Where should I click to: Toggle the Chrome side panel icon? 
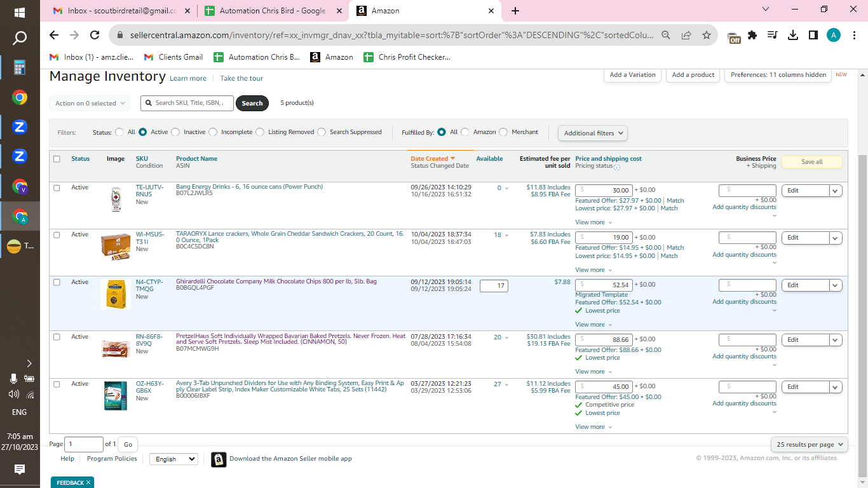pyautogui.click(x=813, y=36)
